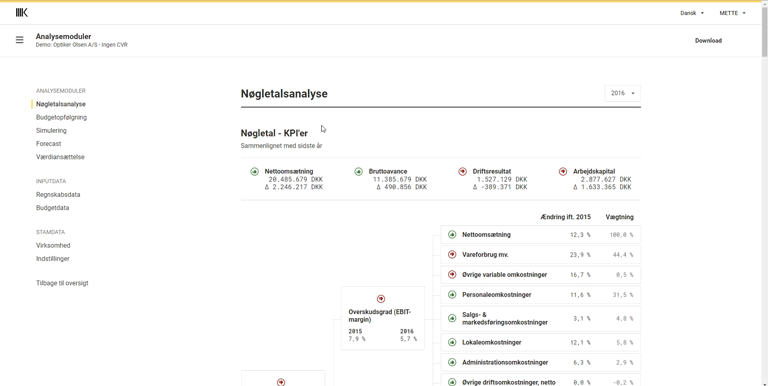The width and height of the screenshot is (768, 386).
Task: Click the Øvrige variable omkostninger label
Action: tap(504, 275)
